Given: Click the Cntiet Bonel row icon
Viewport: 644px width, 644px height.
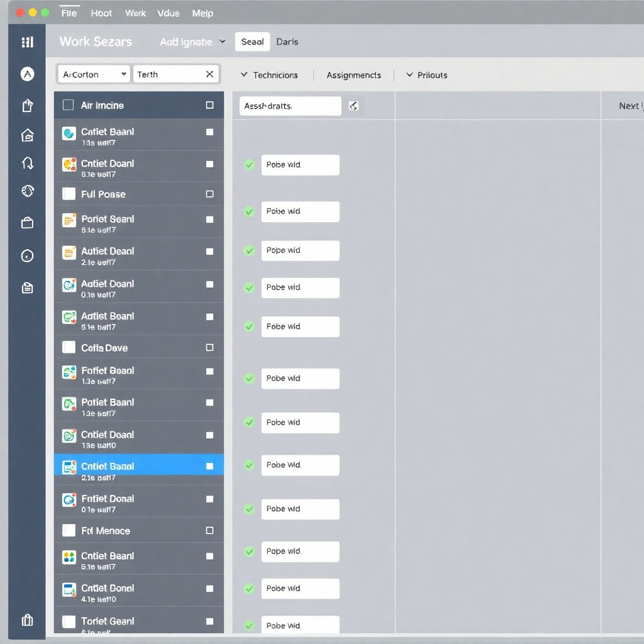Looking at the screenshot, I should click(x=69, y=590).
